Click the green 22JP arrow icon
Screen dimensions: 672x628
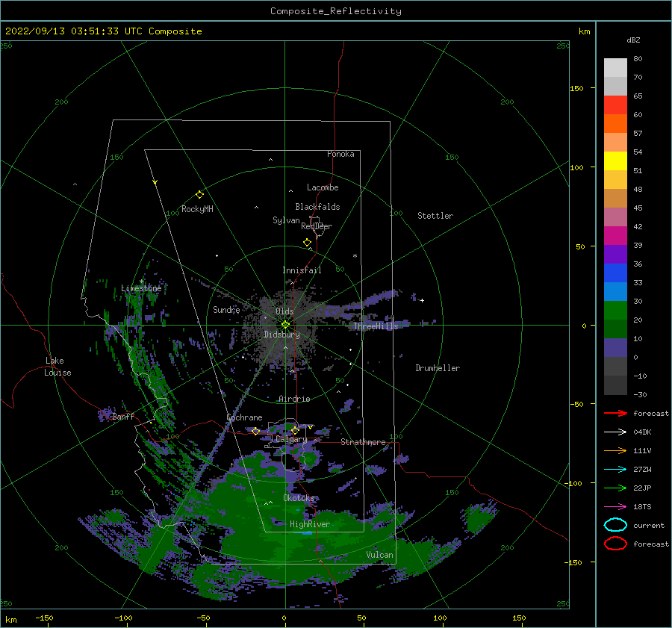pos(615,488)
